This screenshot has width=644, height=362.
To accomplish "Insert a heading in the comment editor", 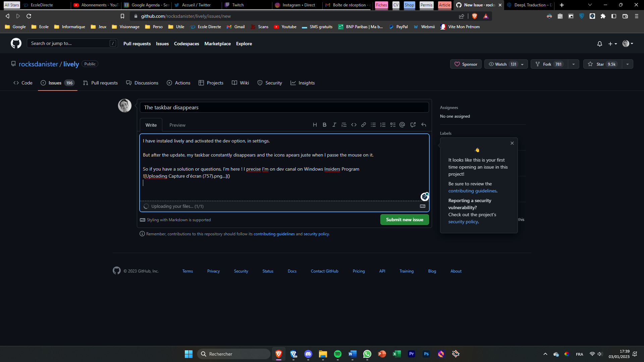I will pyautogui.click(x=315, y=124).
